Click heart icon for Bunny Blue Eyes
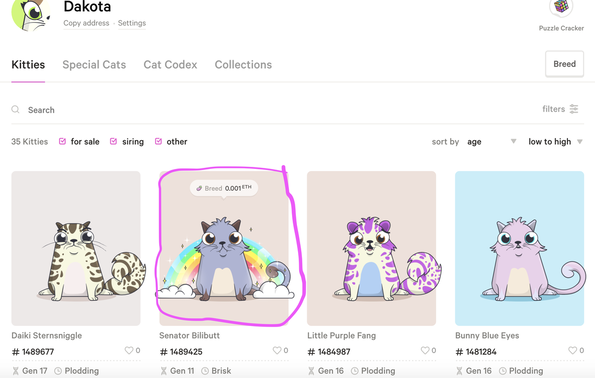Viewport: 595px width, 378px height. click(x=572, y=350)
